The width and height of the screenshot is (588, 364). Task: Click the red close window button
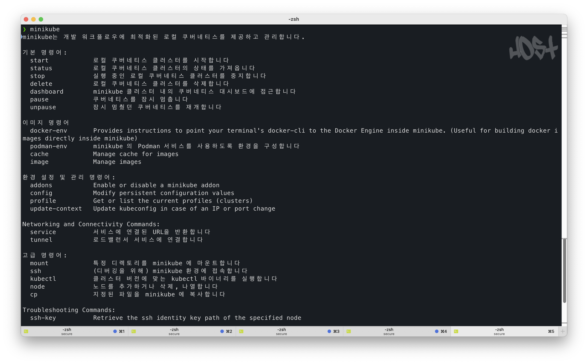click(26, 19)
